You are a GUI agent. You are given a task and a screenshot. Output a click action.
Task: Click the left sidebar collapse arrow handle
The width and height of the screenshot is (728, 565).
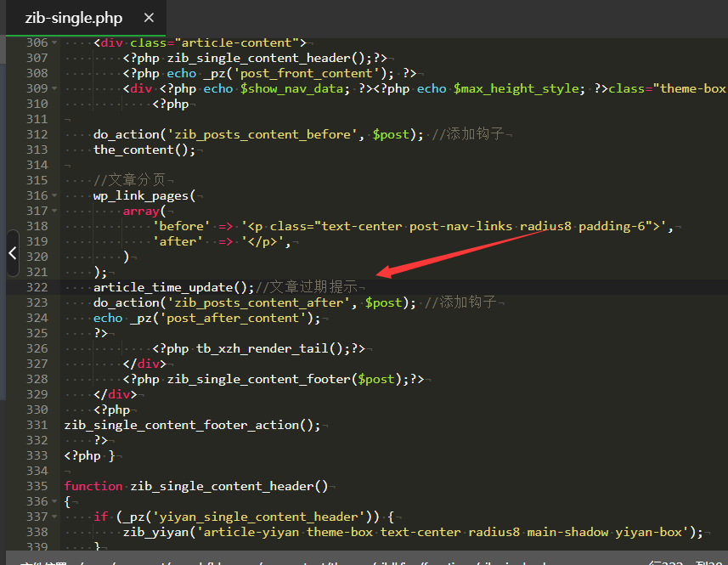[12, 253]
